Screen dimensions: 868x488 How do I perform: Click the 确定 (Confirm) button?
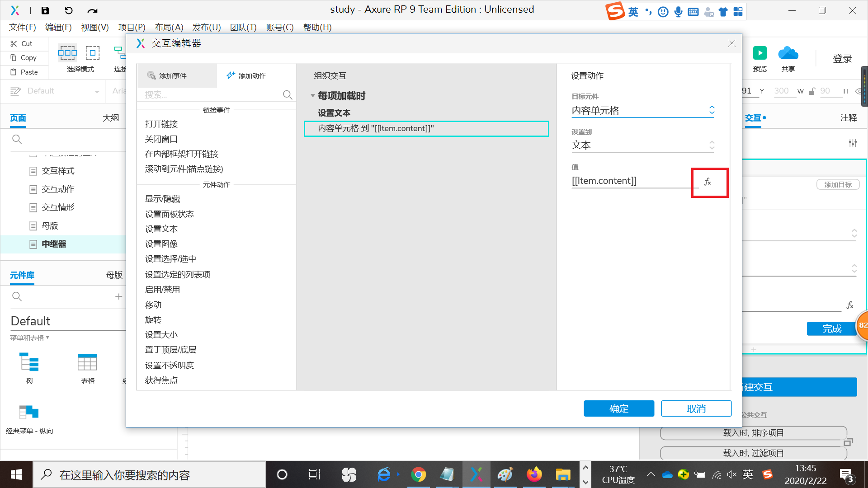point(619,409)
